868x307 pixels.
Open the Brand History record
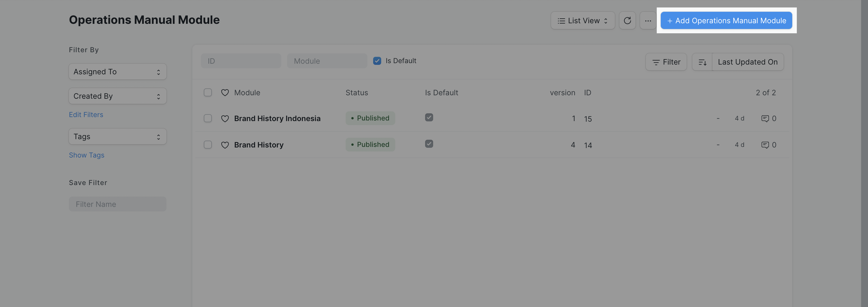tap(258, 145)
